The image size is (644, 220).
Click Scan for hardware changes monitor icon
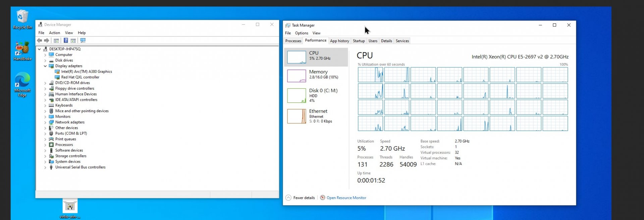click(x=83, y=41)
